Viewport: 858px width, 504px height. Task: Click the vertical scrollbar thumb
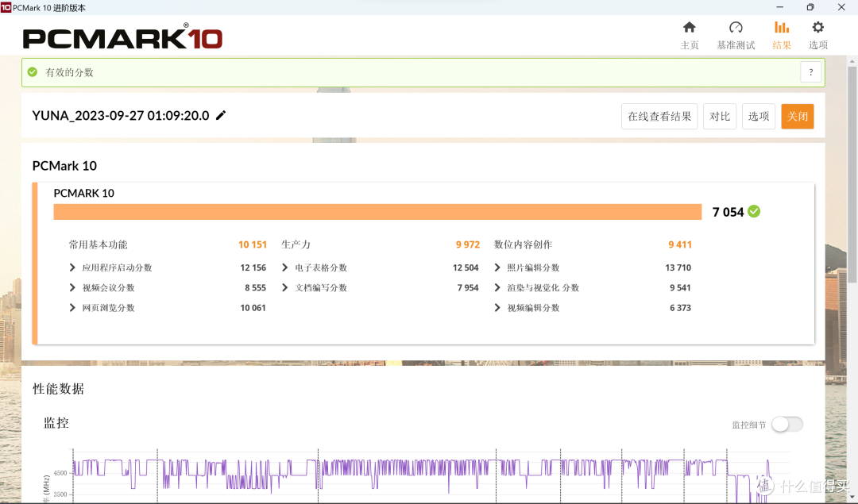point(852,175)
